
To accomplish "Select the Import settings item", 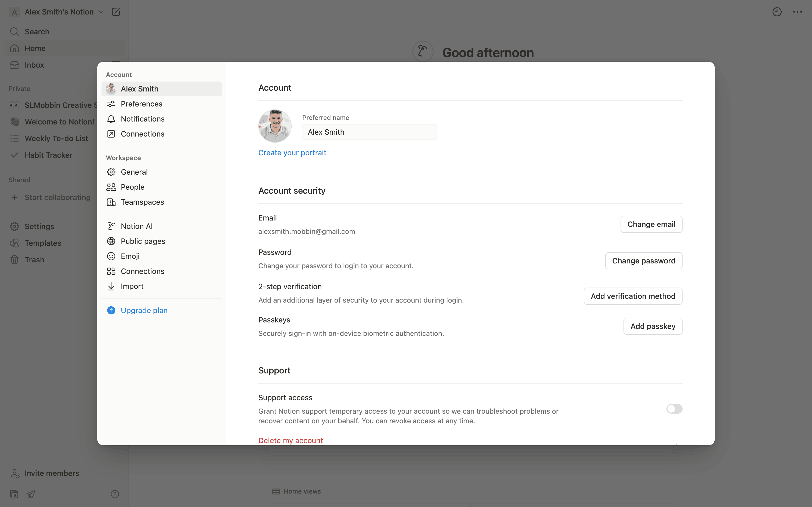I will tap(132, 286).
